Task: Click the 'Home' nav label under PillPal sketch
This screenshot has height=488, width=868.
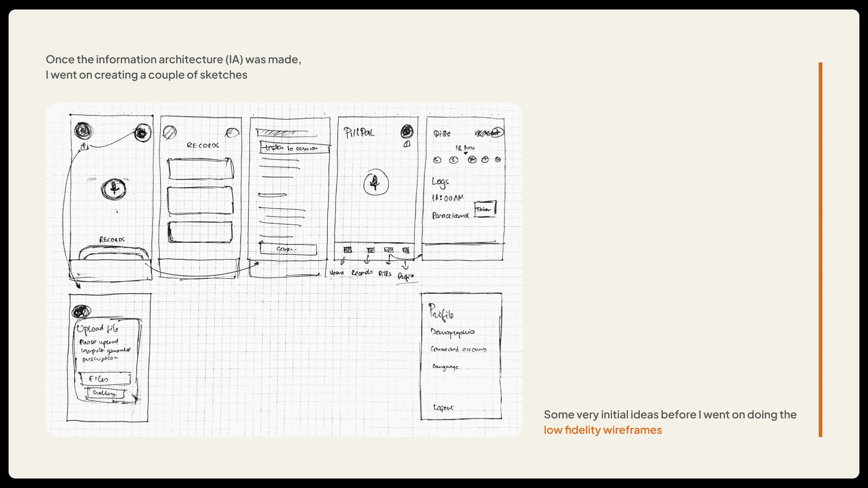Action: [x=336, y=272]
